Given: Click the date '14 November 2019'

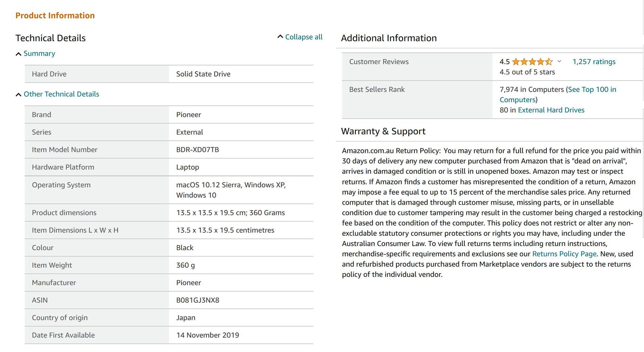Looking at the screenshot, I should click(208, 335).
